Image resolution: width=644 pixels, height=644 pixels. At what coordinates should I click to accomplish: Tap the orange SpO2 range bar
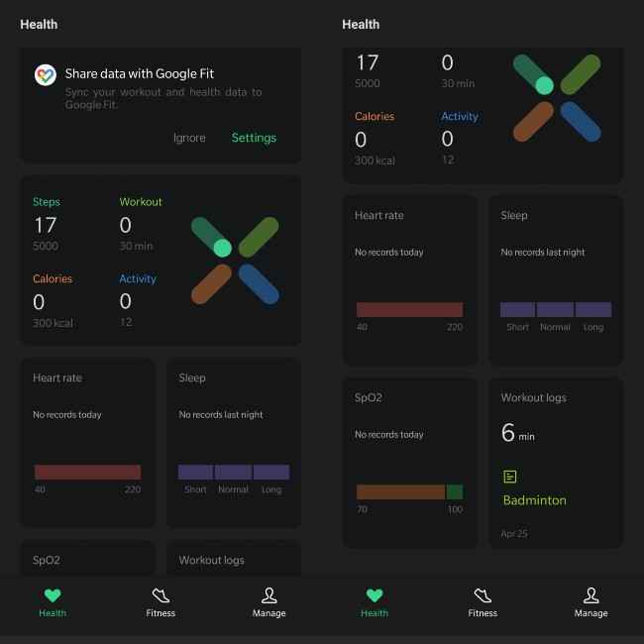[401, 491]
